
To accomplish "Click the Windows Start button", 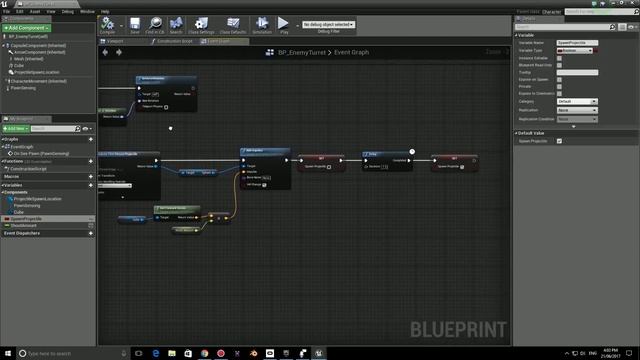I will [x=8, y=353].
